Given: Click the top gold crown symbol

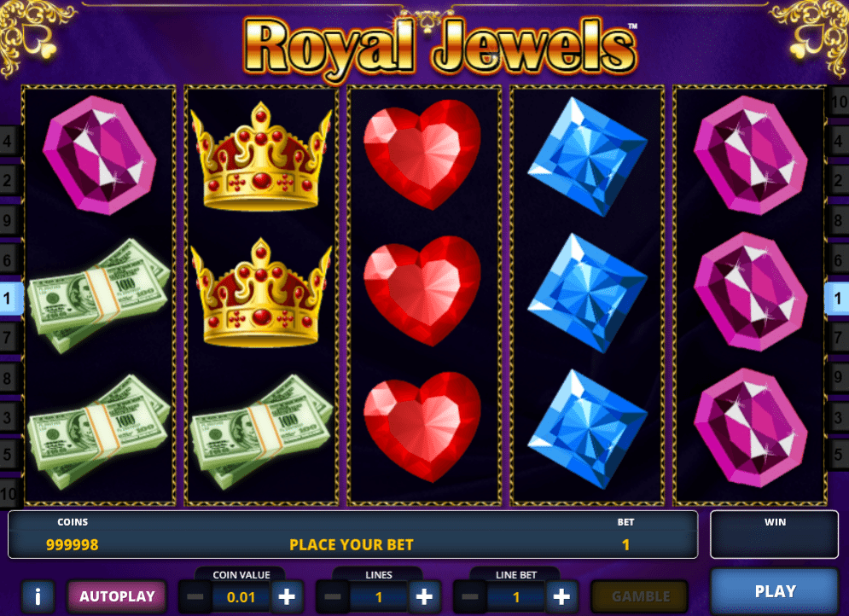Looking at the screenshot, I should [261, 156].
